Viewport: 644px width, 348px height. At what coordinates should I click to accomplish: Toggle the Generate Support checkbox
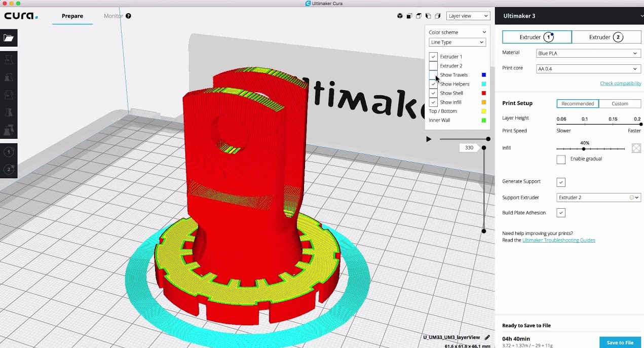pos(561,182)
